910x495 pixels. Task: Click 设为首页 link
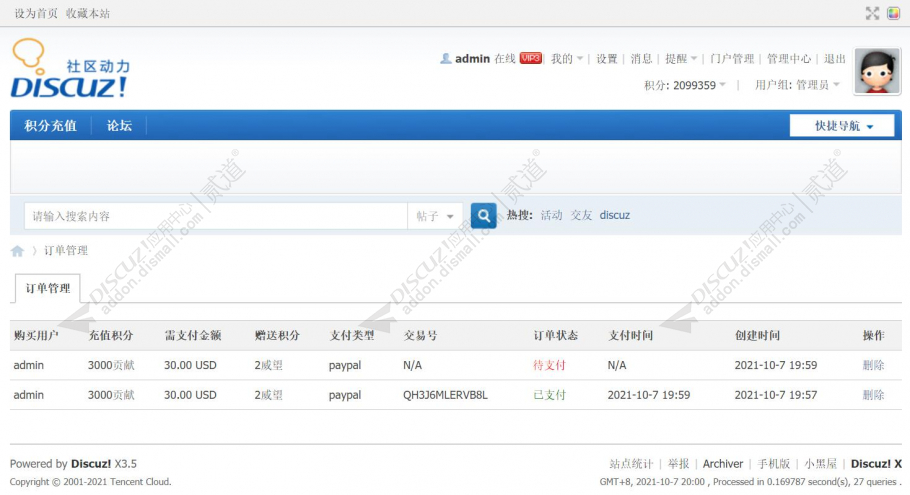[36, 13]
